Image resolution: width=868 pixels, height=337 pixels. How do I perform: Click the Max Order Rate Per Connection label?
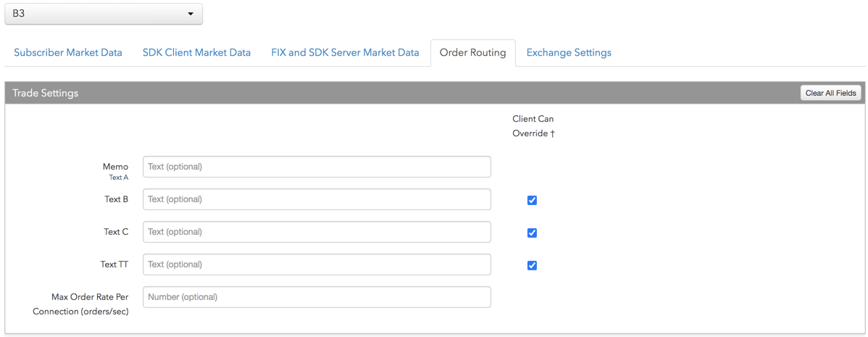[x=81, y=304]
